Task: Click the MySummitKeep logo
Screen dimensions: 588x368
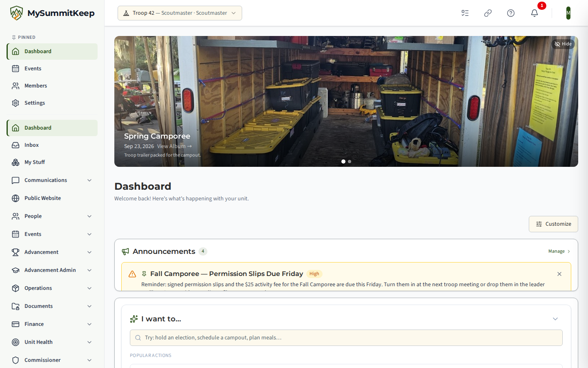Action: tap(52, 13)
